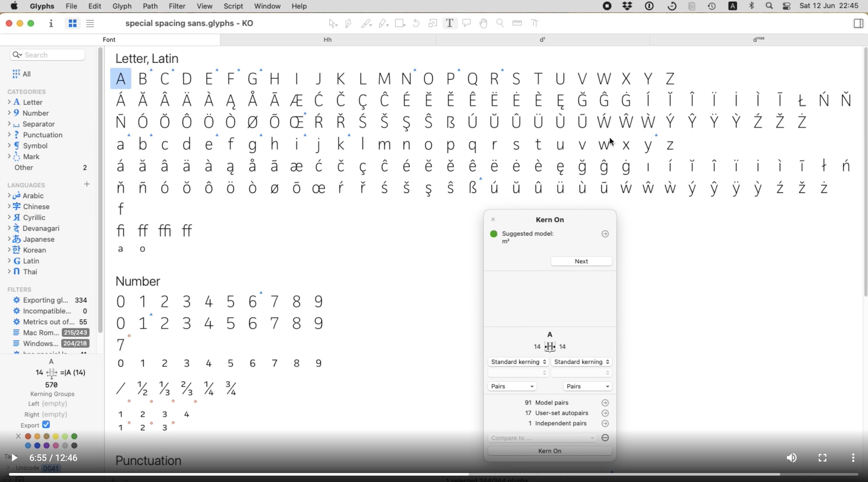
Task: Select the Mac Roman list filter
Action: tap(51, 333)
